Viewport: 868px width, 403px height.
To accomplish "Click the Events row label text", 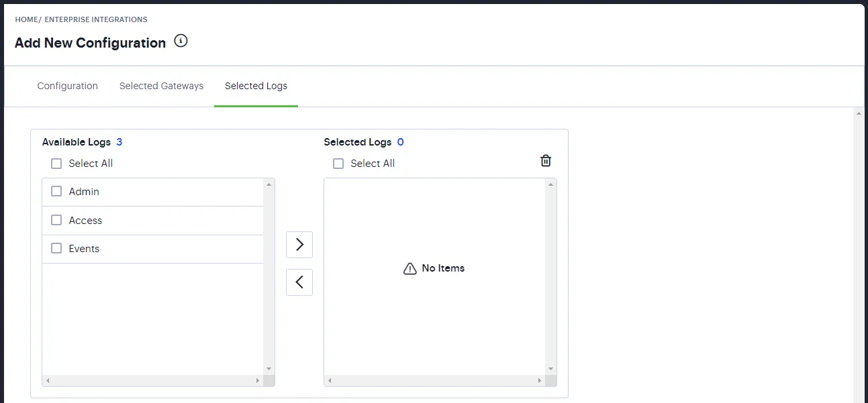I will 84,248.
